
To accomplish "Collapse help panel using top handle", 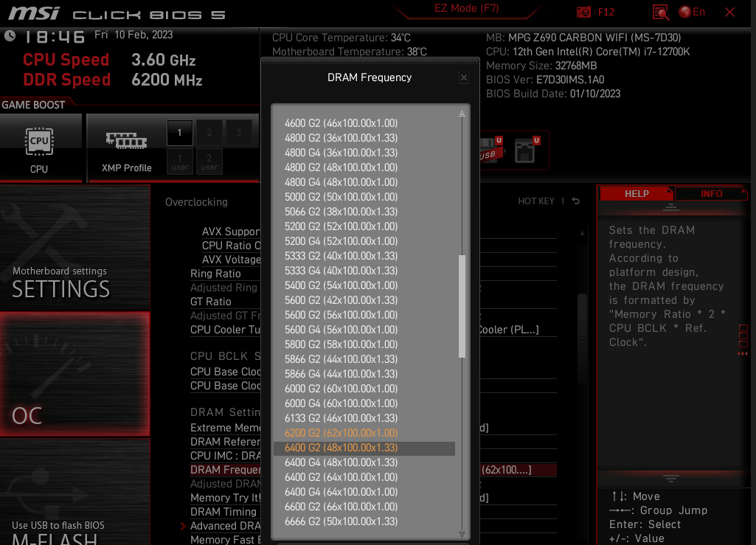I will click(670, 208).
